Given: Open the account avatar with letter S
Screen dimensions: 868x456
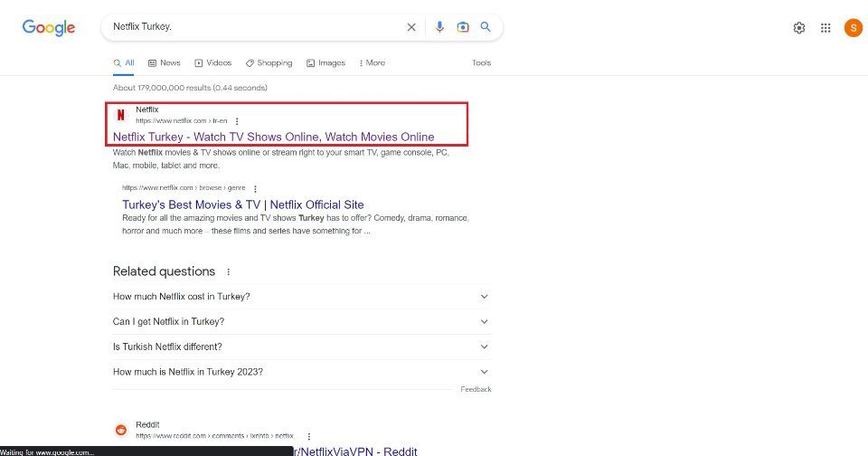Looking at the screenshot, I should click(853, 28).
